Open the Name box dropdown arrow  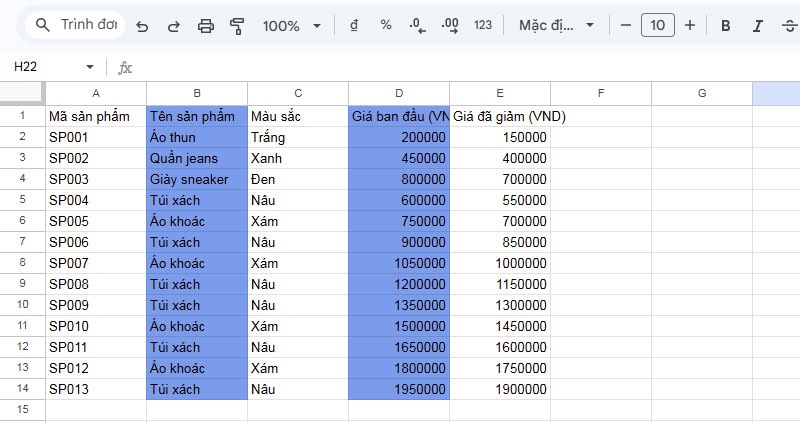coord(90,67)
